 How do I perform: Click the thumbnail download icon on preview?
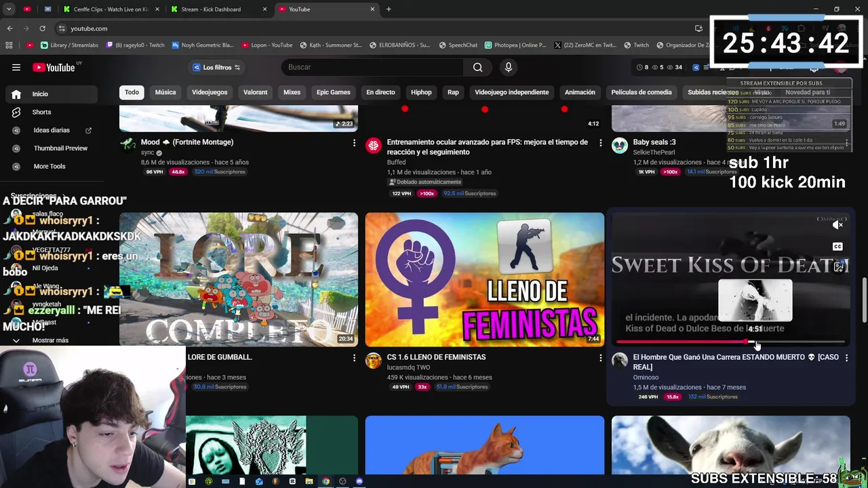click(x=838, y=268)
